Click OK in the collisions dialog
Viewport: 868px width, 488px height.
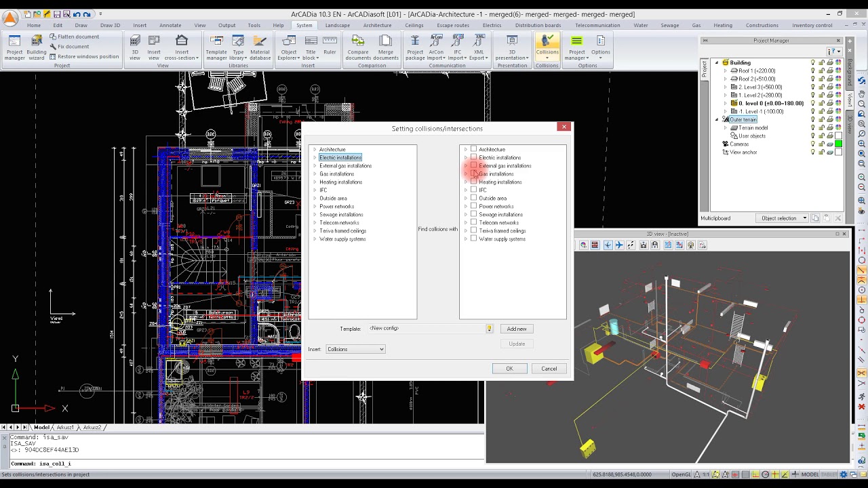click(x=509, y=369)
